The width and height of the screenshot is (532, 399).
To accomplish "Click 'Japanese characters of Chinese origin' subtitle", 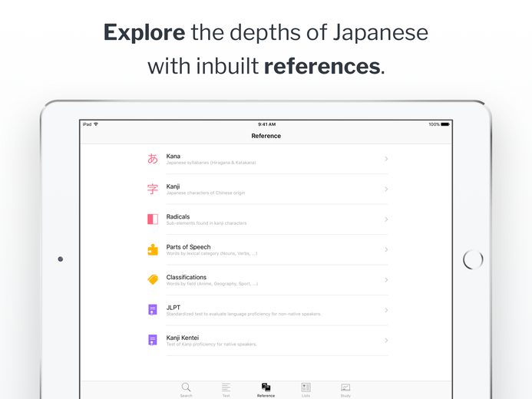I will click(x=206, y=193).
